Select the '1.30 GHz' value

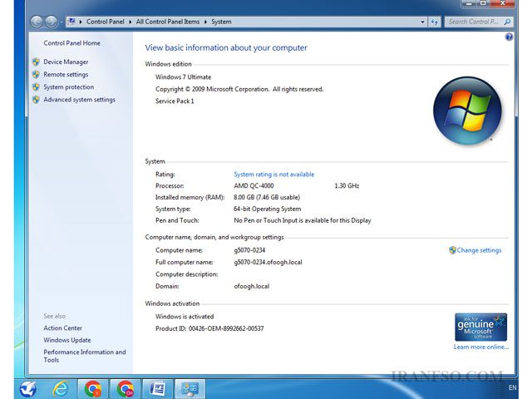347,186
